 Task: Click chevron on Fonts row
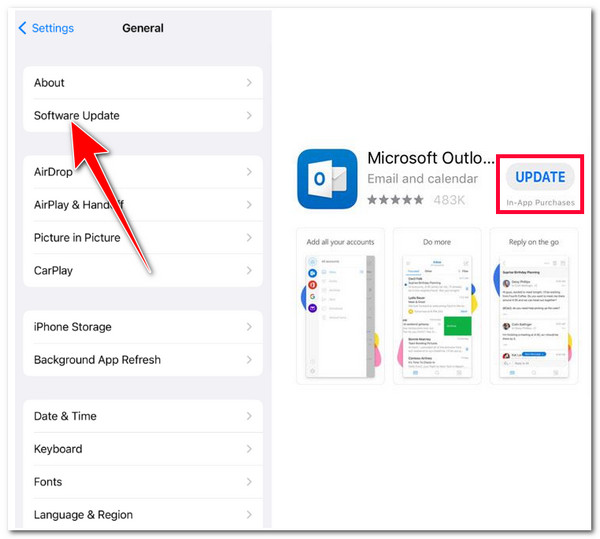pos(249,482)
